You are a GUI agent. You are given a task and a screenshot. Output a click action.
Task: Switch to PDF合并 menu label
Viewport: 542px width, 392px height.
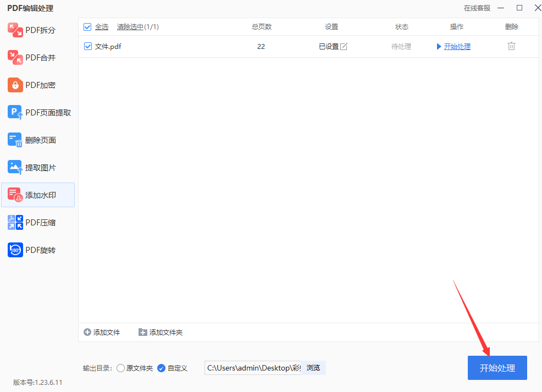[x=41, y=57]
